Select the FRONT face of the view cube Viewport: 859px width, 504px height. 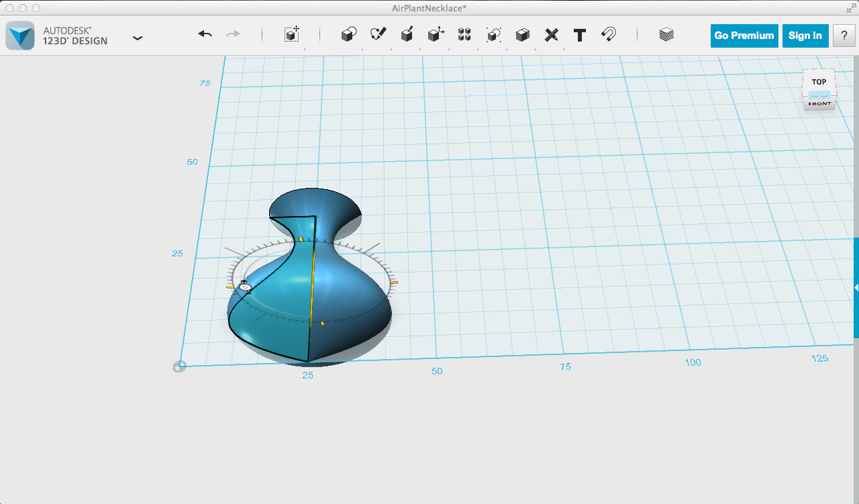pyautogui.click(x=819, y=104)
